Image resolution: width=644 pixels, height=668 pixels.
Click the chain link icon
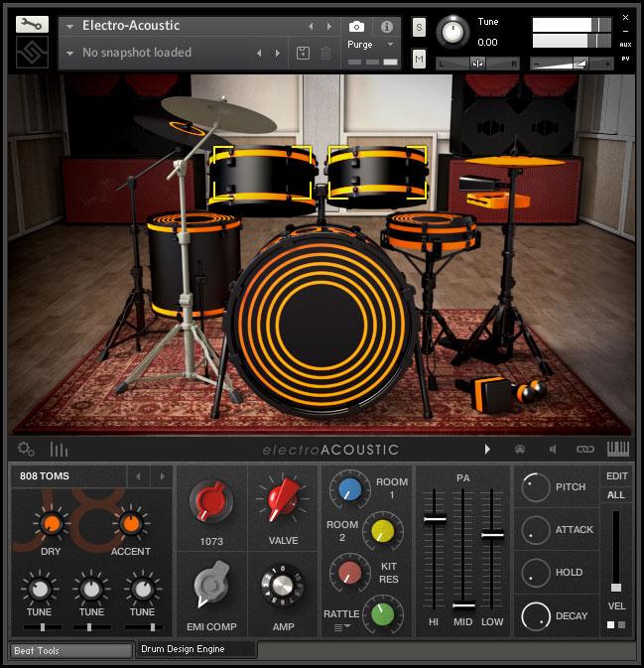[x=585, y=449]
